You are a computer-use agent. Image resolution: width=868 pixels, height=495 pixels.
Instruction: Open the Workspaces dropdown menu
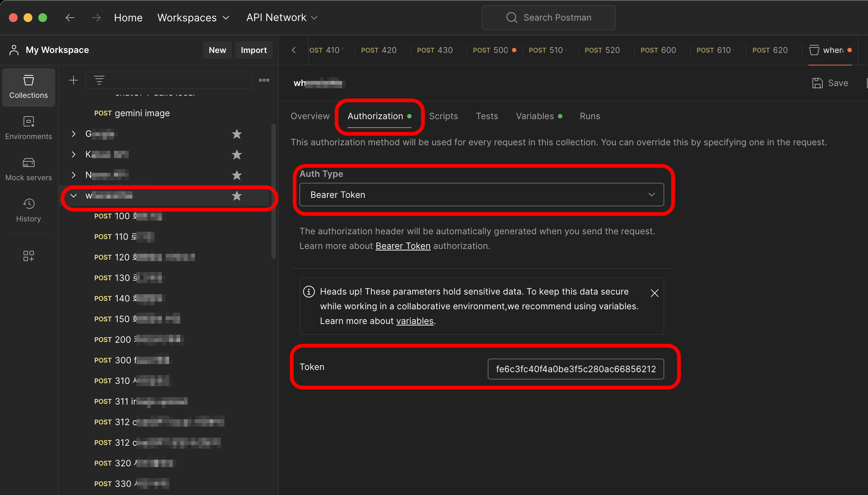click(193, 18)
